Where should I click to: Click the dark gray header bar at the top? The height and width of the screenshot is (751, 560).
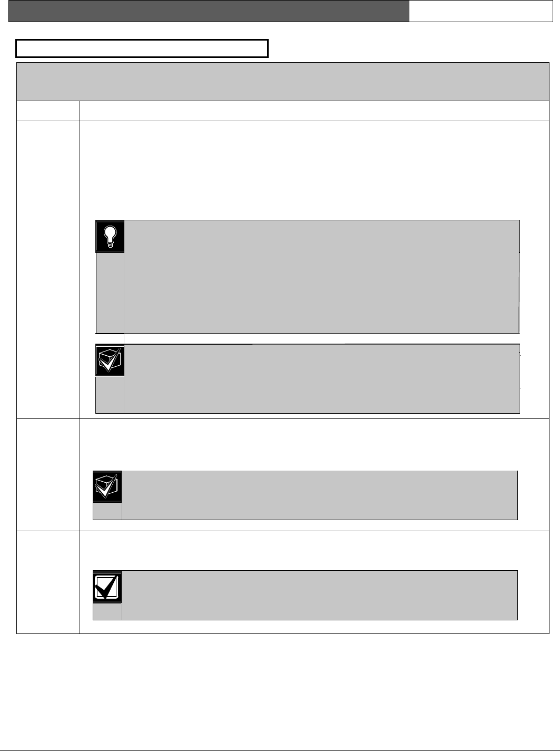point(209,11)
